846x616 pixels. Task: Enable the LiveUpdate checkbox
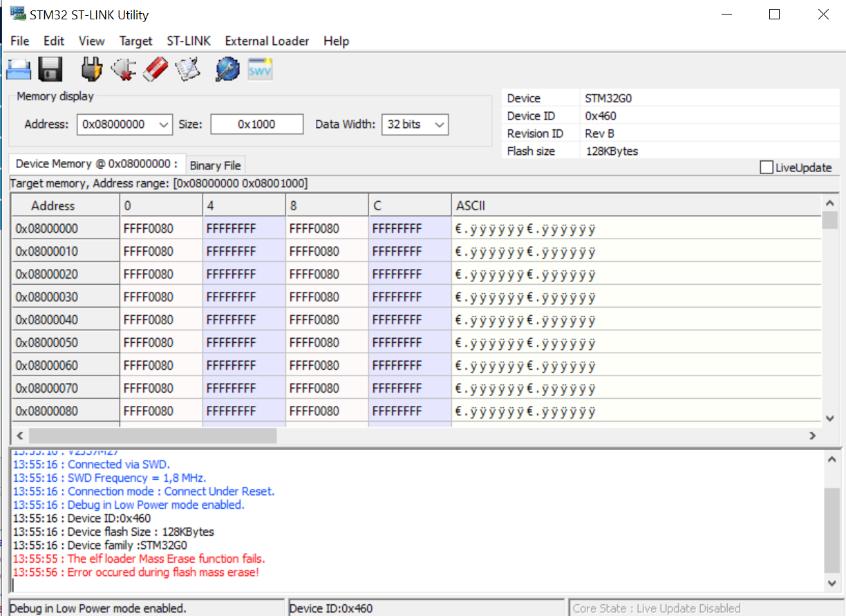pyautogui.click(x=766, y=167)
